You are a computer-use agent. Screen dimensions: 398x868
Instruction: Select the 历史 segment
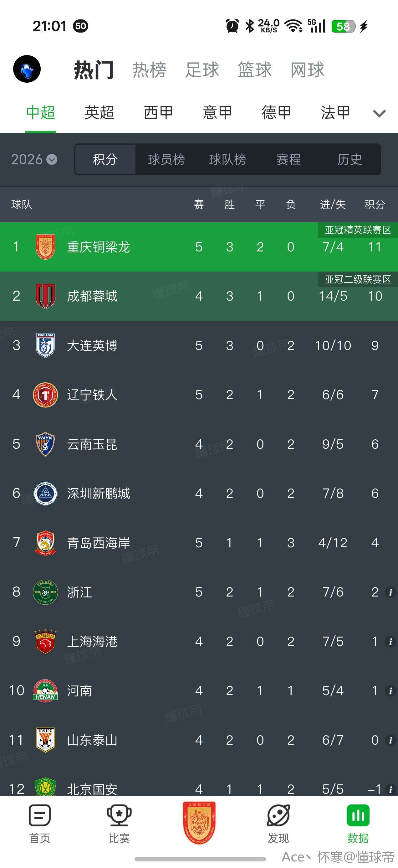click(x=350, y=159)
